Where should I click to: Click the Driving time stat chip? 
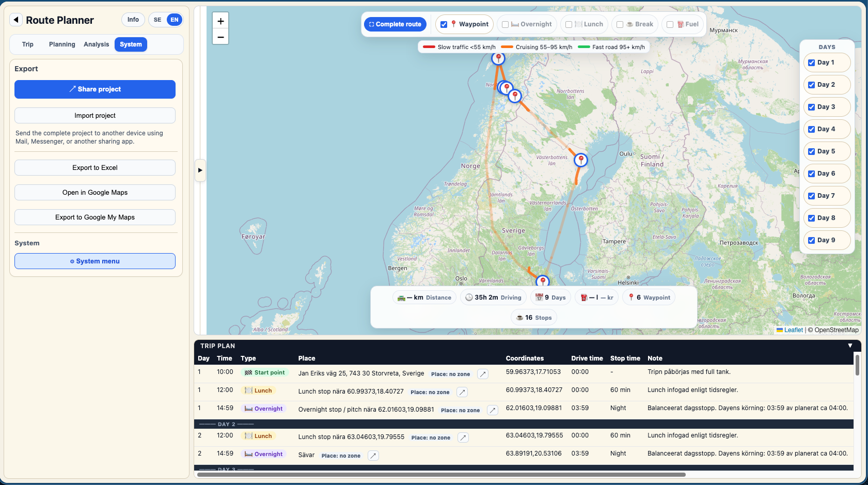tap(493, 298)
